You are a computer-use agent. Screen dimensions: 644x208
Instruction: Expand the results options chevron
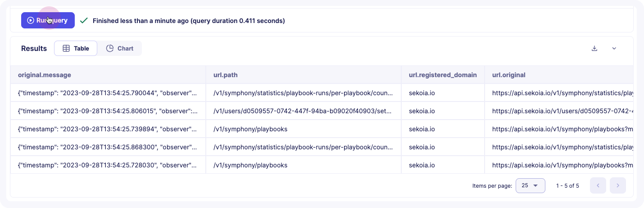(614, 48)
